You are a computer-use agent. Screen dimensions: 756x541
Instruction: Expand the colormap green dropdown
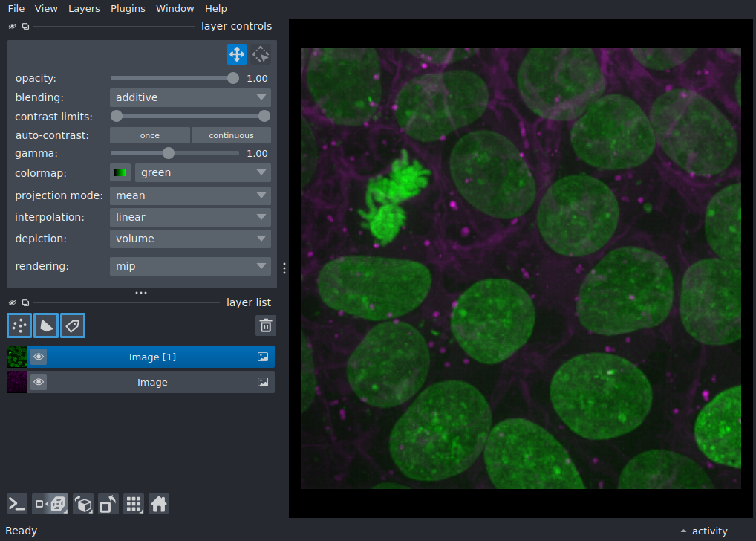tap(203, 172)
